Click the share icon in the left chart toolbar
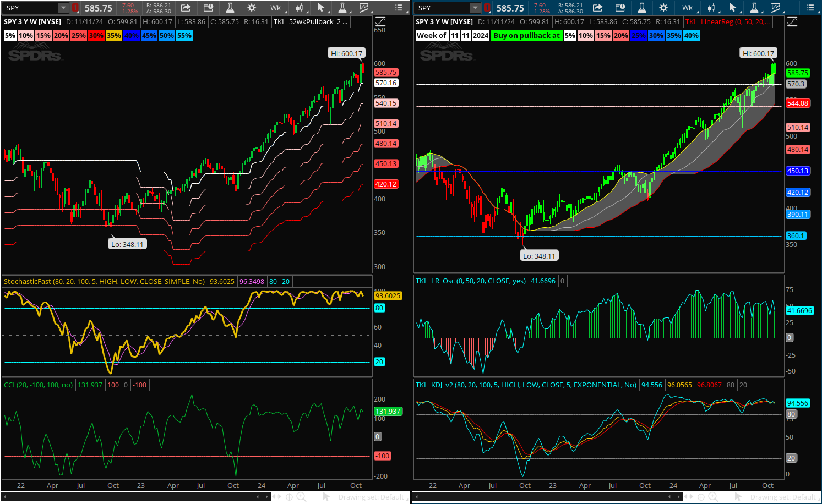This screenshot has height=504, width=822. [x=186, y=8]
